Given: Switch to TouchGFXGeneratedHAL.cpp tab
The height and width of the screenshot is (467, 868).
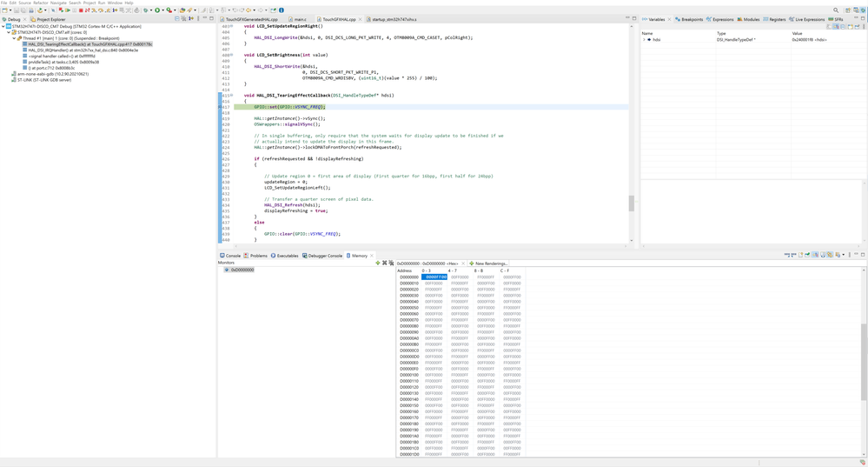Looking at the screenshot, I should click(x=251, y=19).
